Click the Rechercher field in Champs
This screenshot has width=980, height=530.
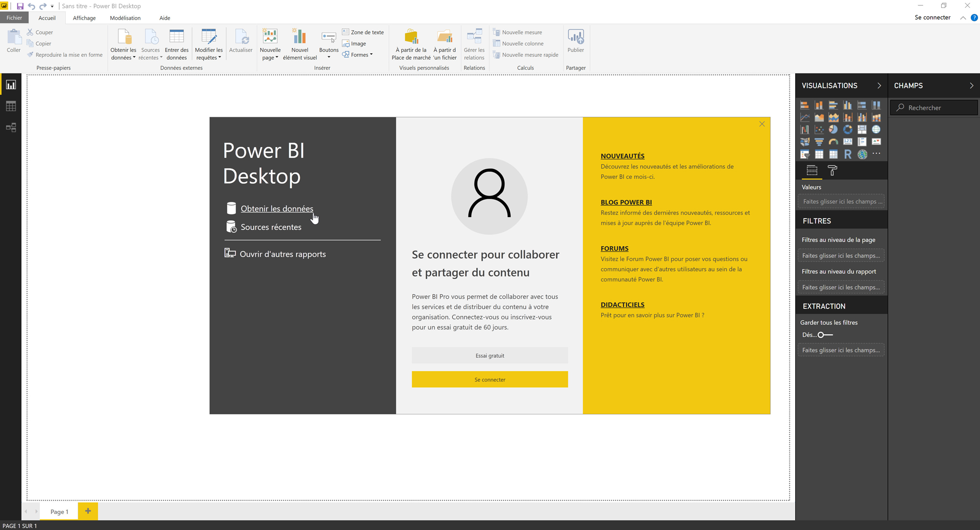point(933,108)
